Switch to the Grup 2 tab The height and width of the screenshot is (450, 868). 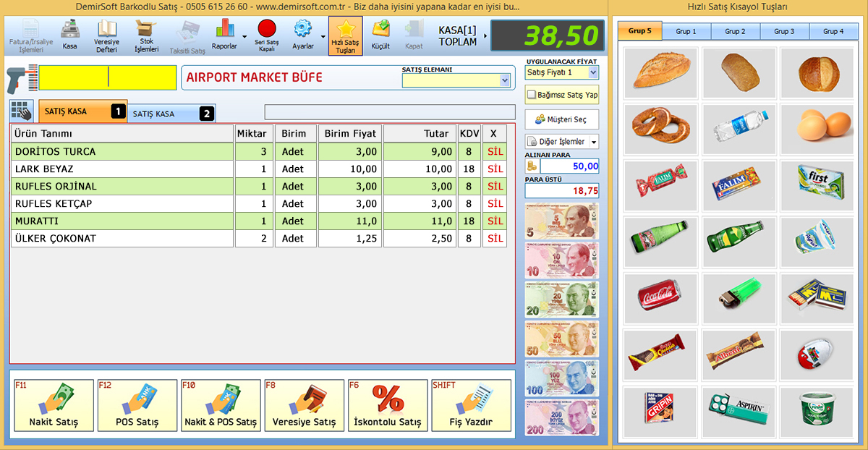click(736, 31)
